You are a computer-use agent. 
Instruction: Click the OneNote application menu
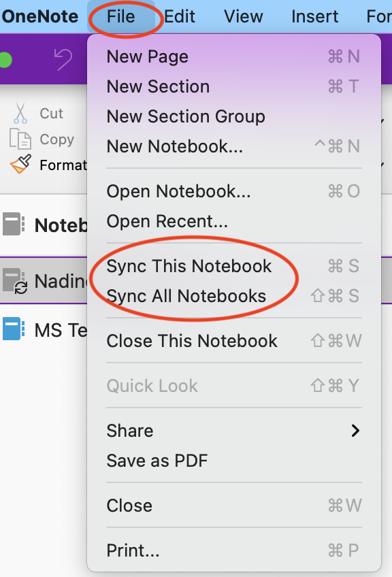[40, 16]
